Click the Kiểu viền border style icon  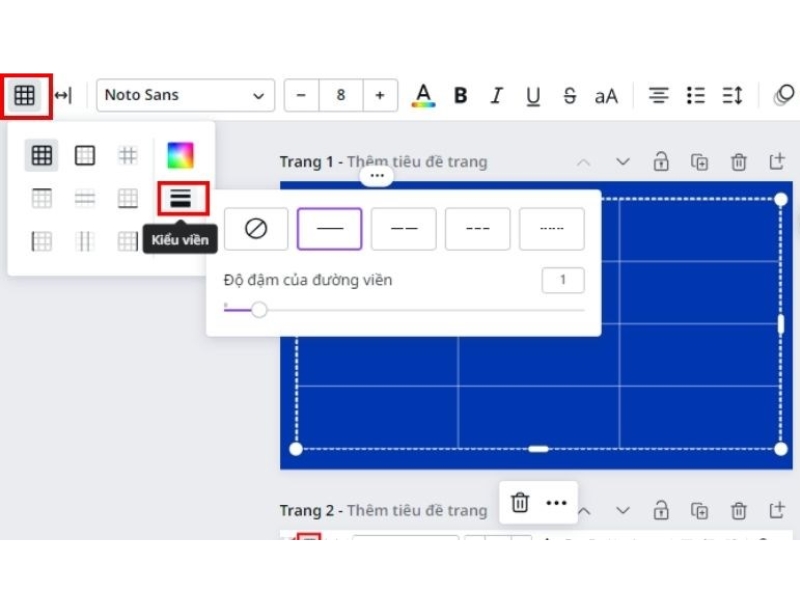[x=180, y=198]
